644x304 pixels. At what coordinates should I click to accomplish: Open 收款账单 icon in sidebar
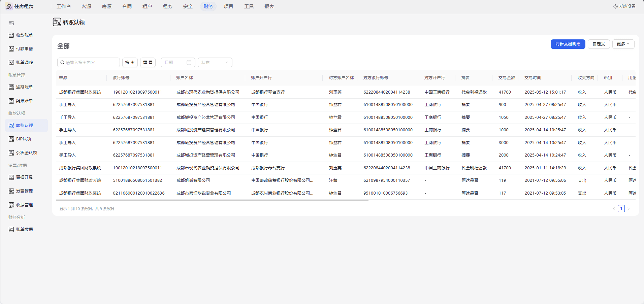click(x=11, y=35)
